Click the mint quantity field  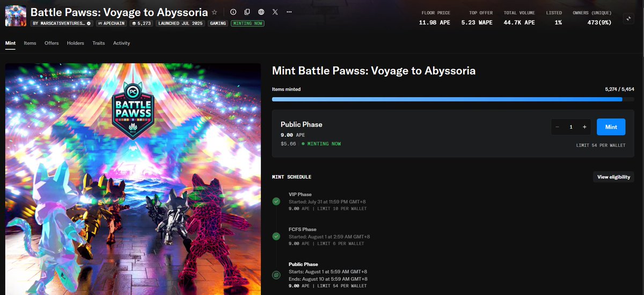tap(571, 127)
